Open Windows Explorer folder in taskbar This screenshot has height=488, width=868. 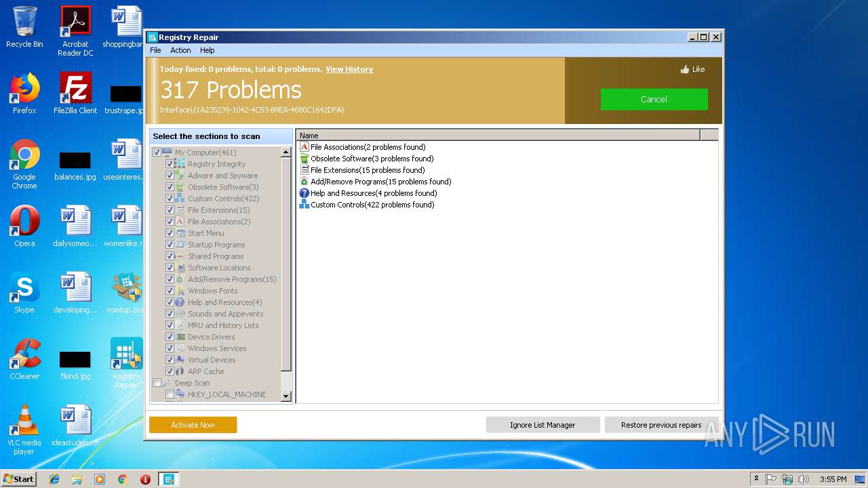(x=77, y=479)
